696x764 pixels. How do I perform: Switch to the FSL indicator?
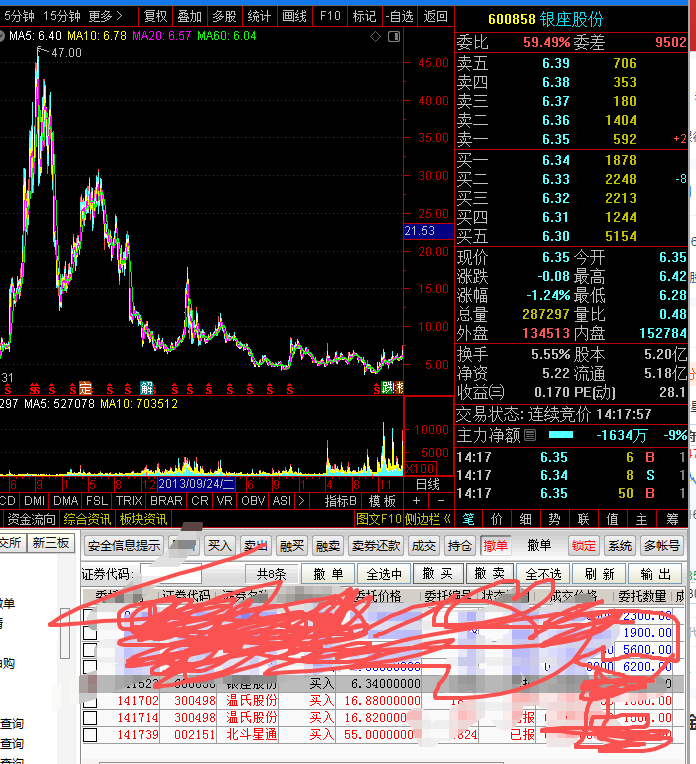tap(97, 500)
